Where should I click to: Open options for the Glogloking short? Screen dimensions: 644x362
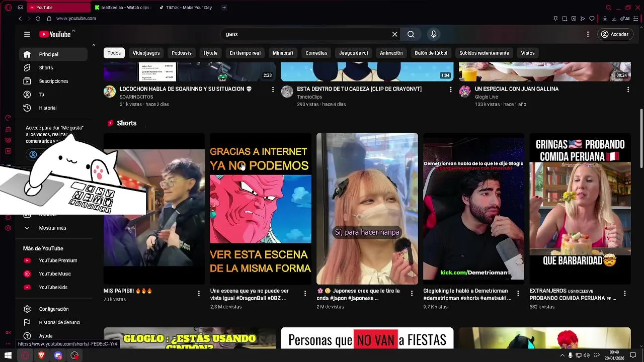coord(518,293)
